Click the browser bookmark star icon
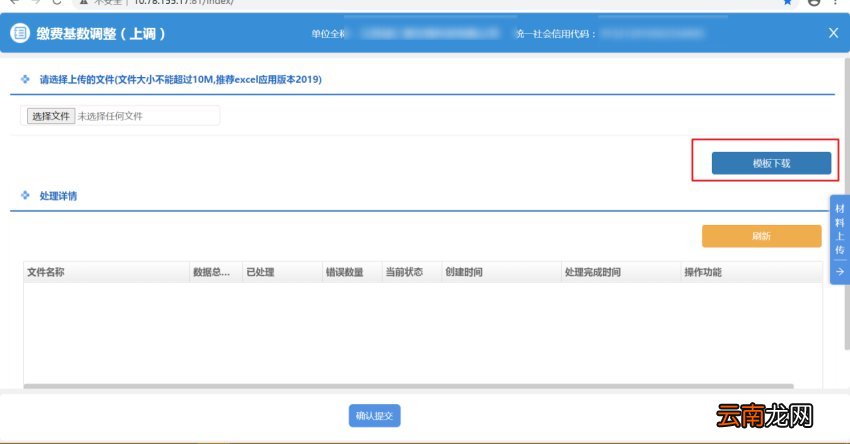850x444 pixels. [x=788, y=2]
